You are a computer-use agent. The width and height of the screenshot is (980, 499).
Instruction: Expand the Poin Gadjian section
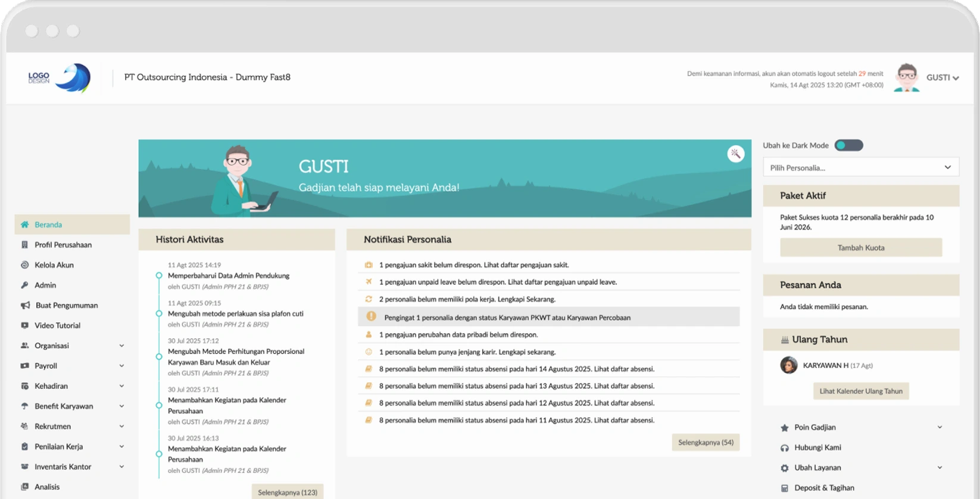tap(860, 428)
